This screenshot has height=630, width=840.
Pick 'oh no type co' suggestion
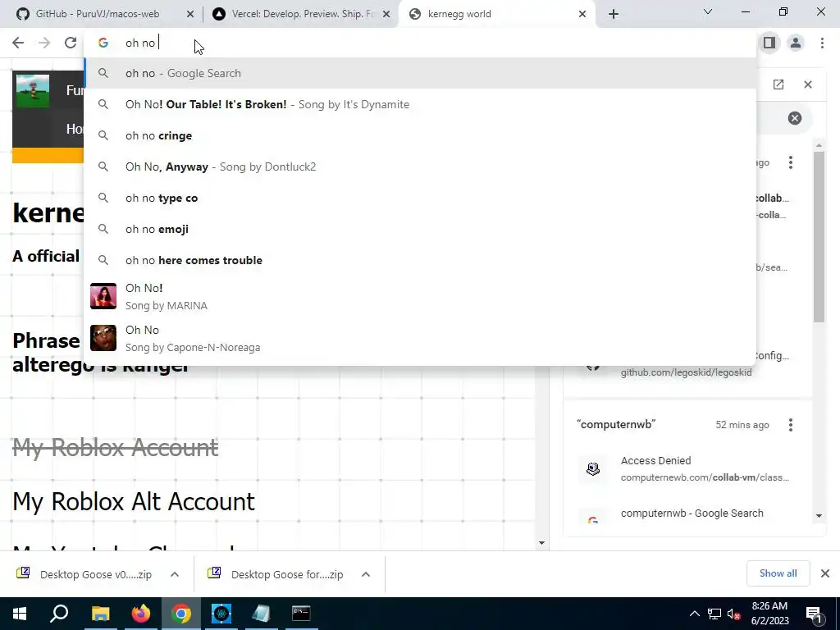pos(420,198)
